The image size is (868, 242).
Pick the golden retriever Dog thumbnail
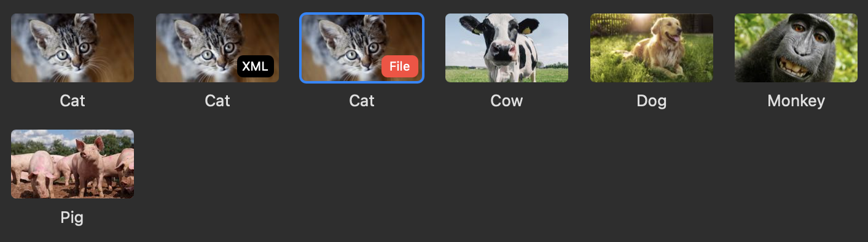(x=652, y=48)
